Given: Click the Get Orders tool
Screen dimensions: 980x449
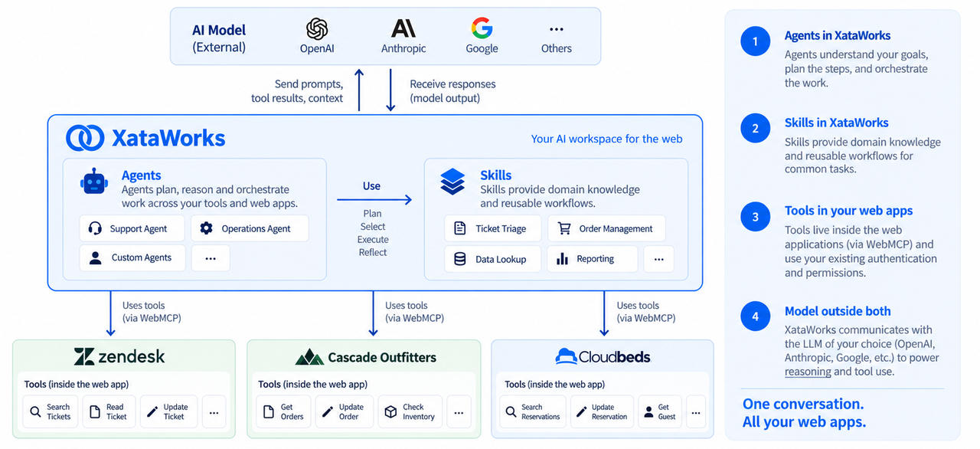Looking at the screenshot, I should [283, 412].
